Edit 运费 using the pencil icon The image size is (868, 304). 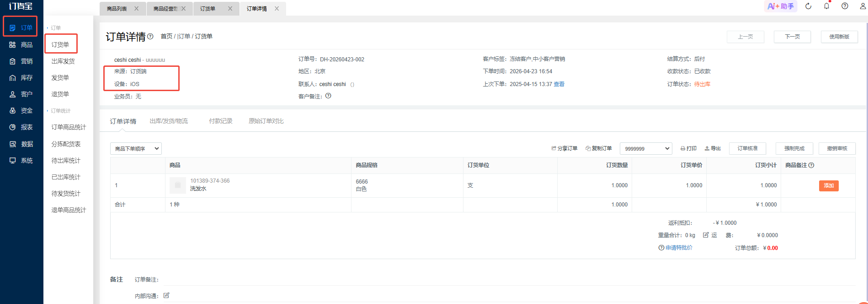coord(706,235)
